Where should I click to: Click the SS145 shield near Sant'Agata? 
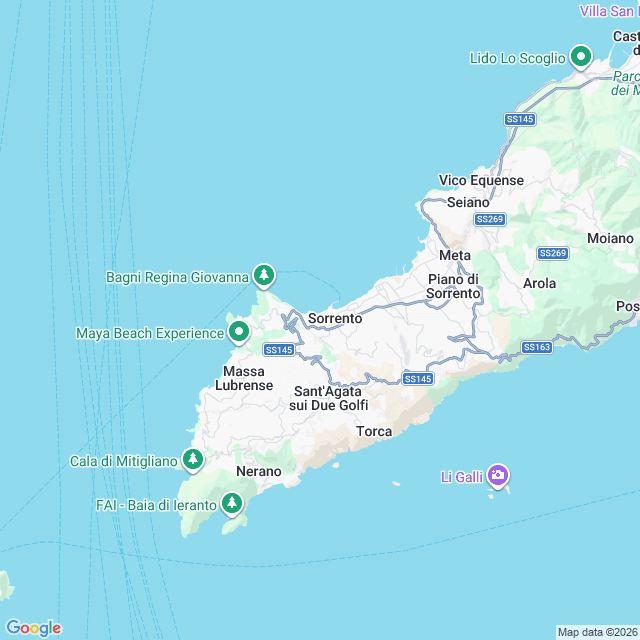coord(418,379)
